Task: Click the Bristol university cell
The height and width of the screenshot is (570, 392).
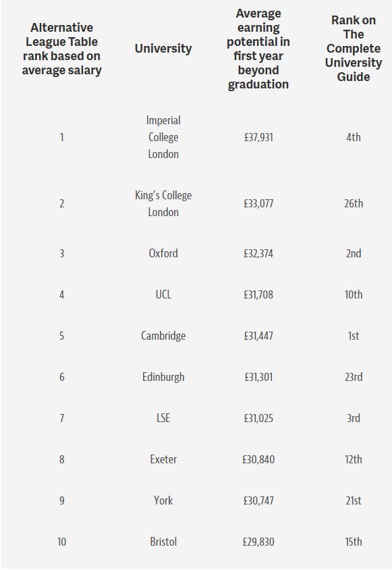Action: [163, 541]
